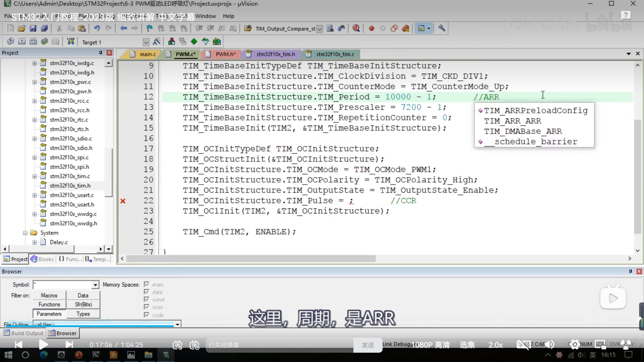Image resolution: width=644 pixels, height=362 pixels.
Task: Toggle the eram memory space checkbox
Action: (x=147, y=284)
